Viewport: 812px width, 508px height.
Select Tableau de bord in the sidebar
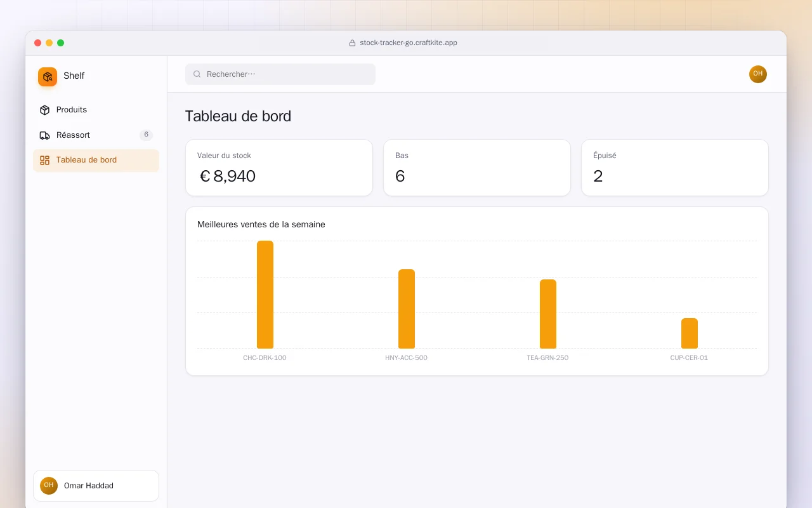[96, 160]
